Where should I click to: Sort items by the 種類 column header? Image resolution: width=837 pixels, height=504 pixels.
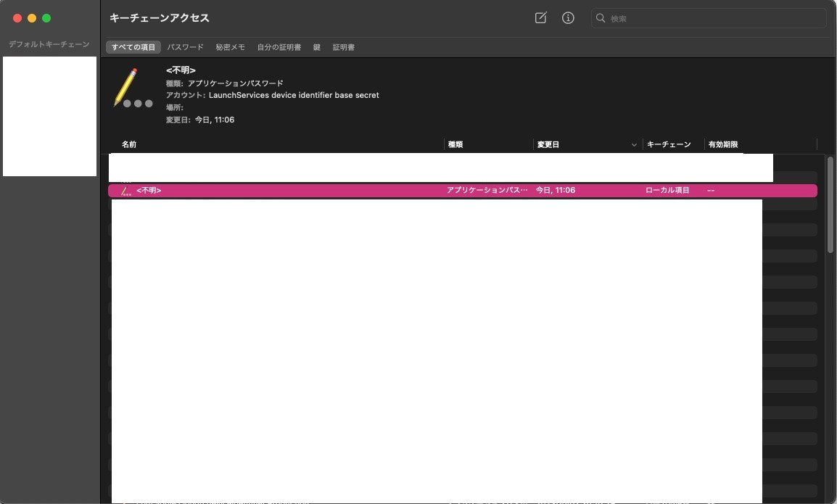pos(455,144)
